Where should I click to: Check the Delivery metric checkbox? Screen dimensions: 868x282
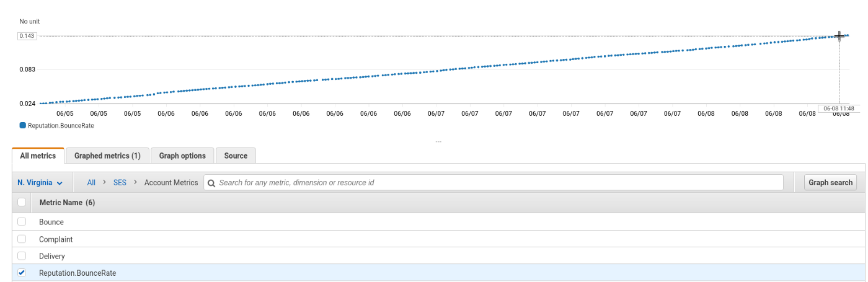(x=22, y=256)
